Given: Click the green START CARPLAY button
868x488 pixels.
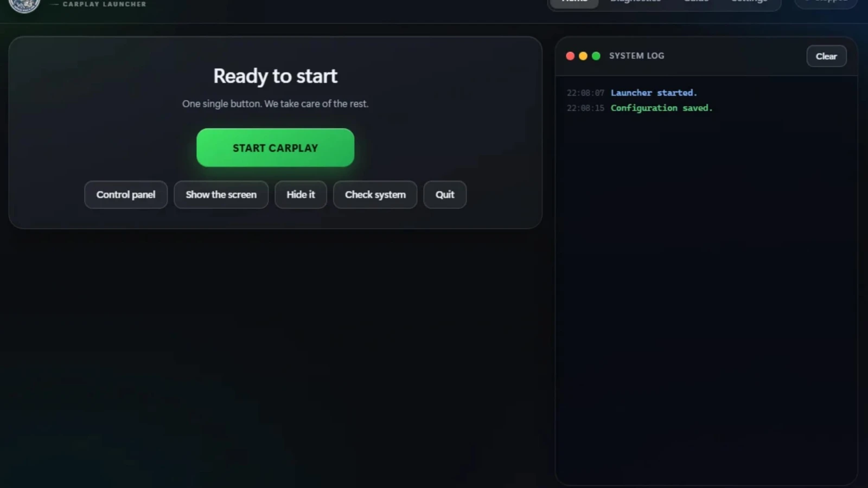Looking at the screenshot, I should click(275, 147).
